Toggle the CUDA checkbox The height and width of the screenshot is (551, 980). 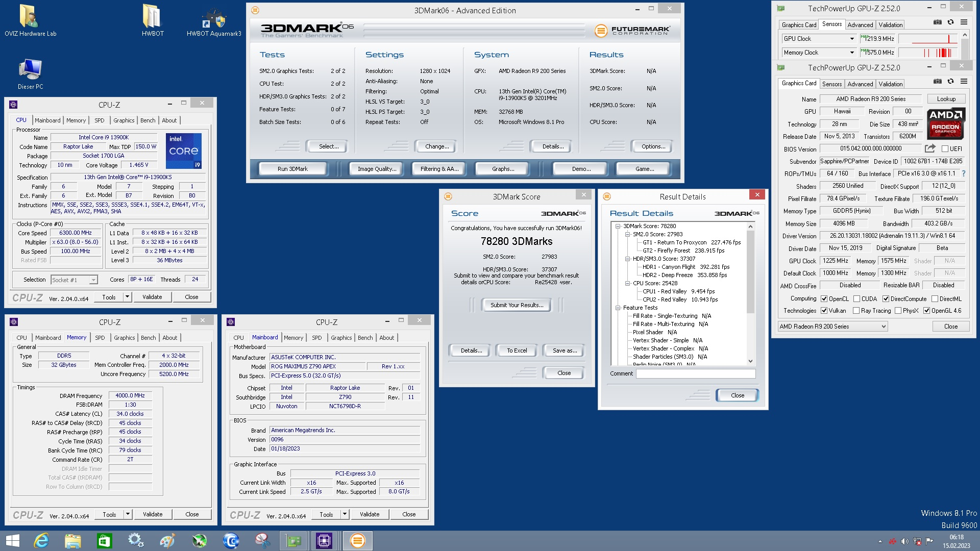pos(856,299)
